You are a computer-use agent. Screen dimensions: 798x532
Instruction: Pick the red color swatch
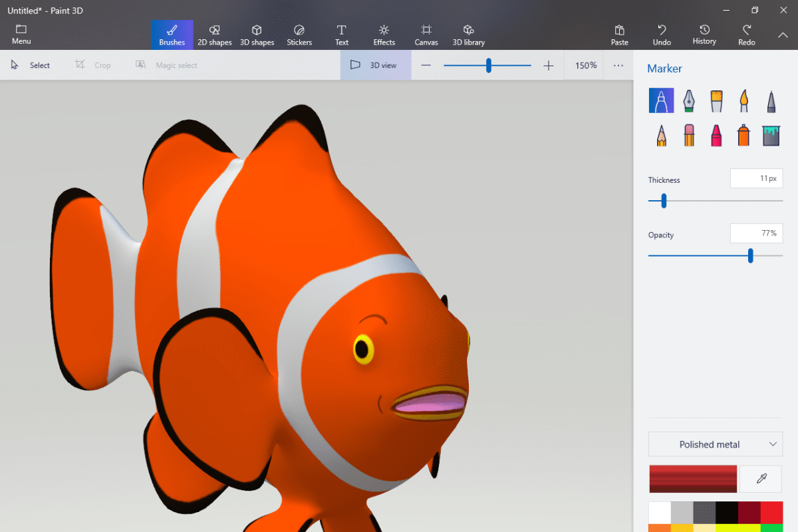771,513
